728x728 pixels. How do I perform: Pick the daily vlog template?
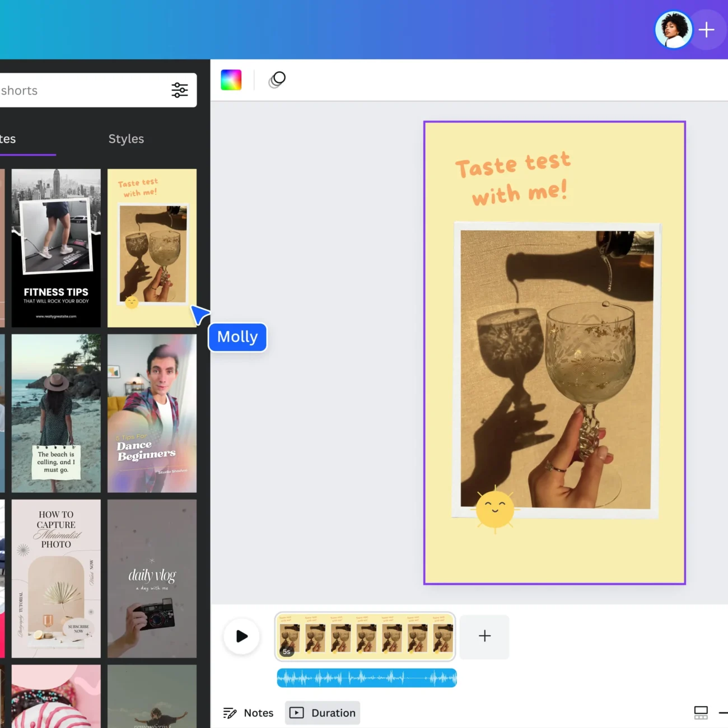point(152,578)
